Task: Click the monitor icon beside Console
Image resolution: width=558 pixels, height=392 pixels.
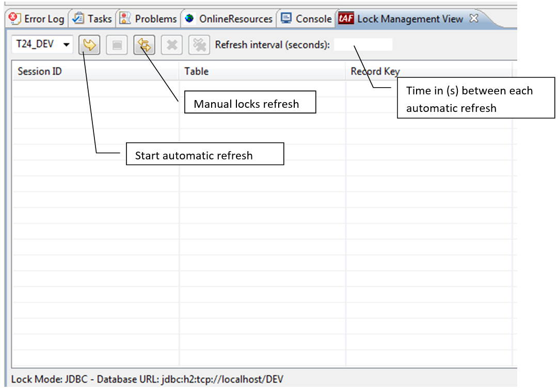Action: 286,19
